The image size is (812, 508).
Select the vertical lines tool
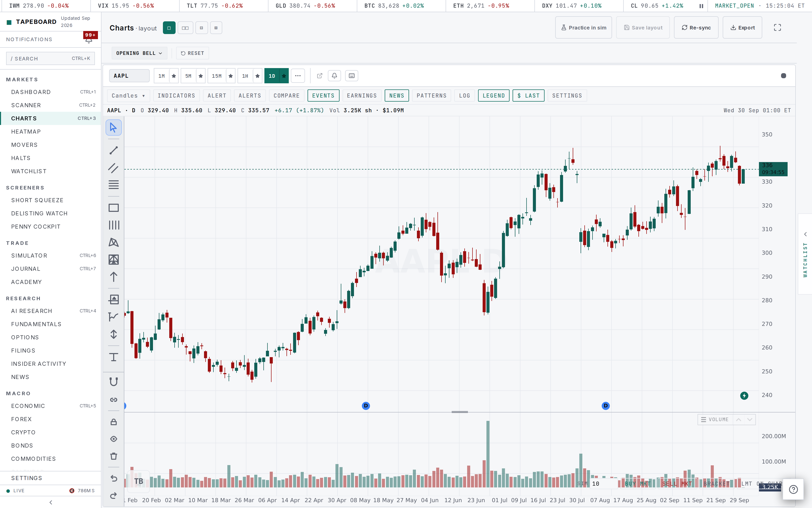(x=113, y=225)
